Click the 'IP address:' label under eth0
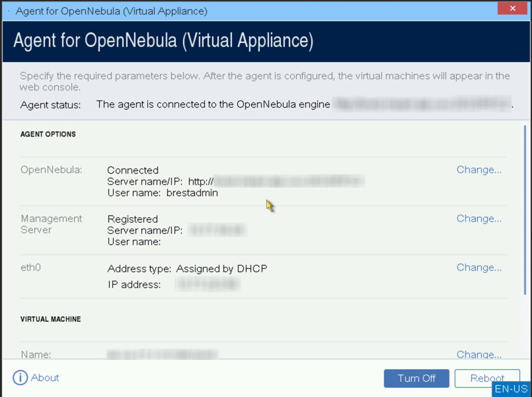The image size is (532, 397). [134, 284]
